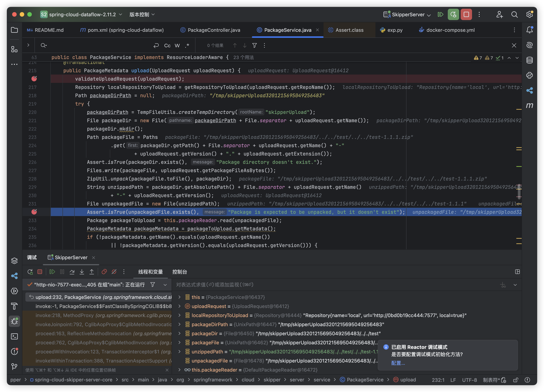Select the upload:232, PackageService stack frame
This screenshot has width=544, height=392.
click(x=99, y=297)
